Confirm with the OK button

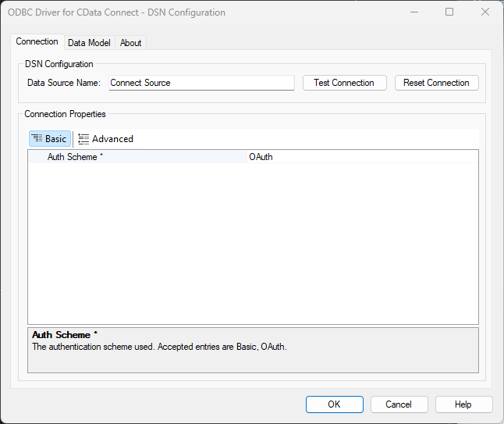[334, 404]
